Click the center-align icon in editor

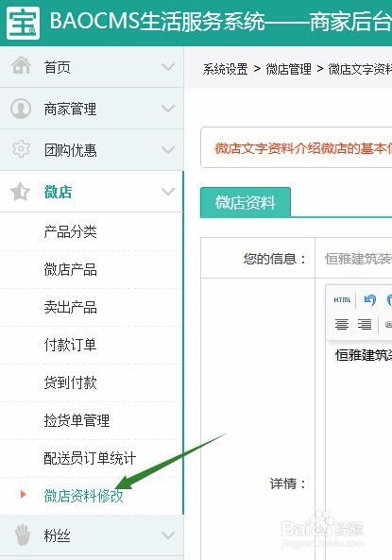point(342,324)
